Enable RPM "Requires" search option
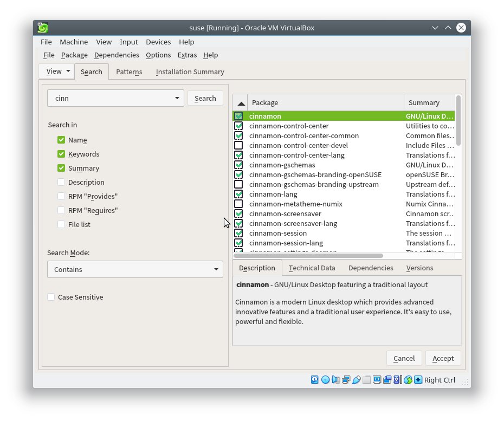Screen dimensions: 504x421 pos(61,210)
